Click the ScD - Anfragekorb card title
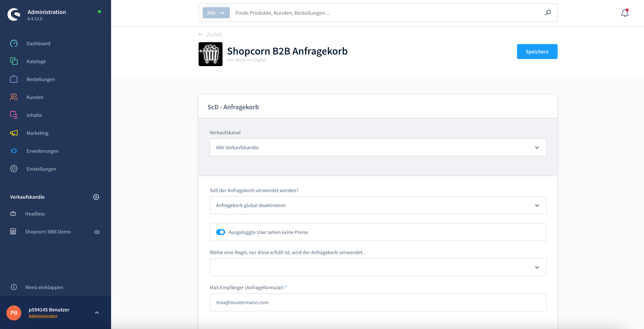This screenshot has width=644, height=329. [233, 107]
